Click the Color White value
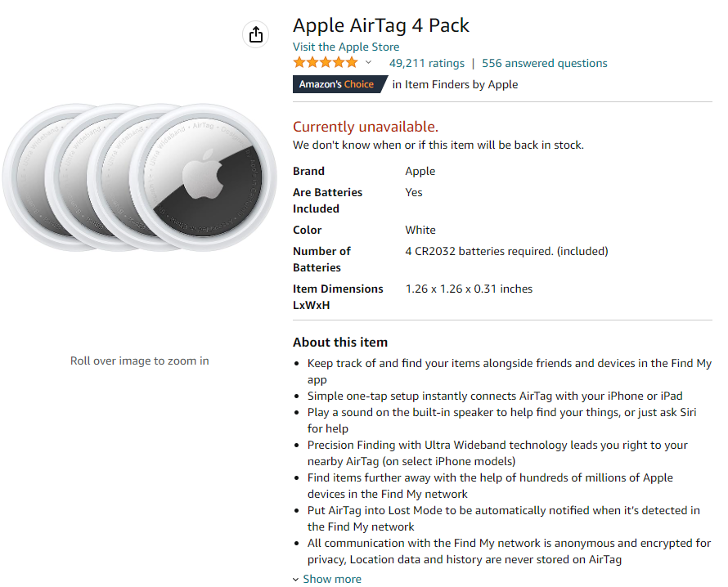 (x=420, y=231)
